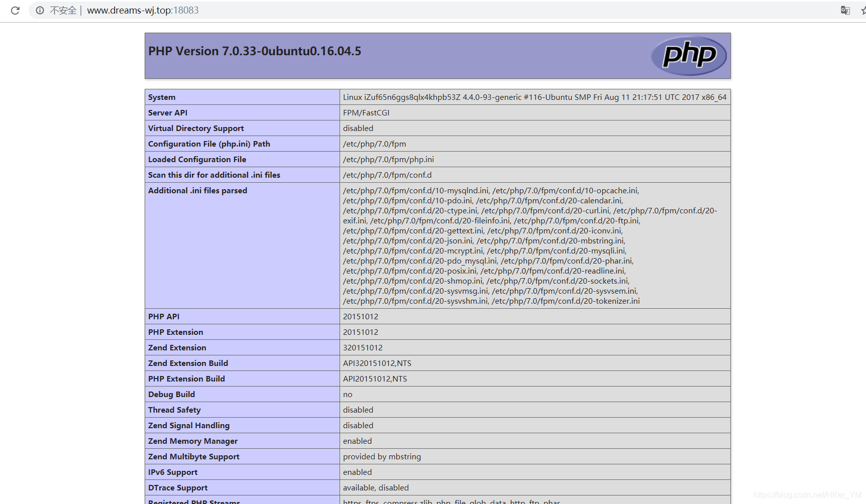Click the value 320151012
866x504 pixels.
pyautogui.click(x=363, y=348)
